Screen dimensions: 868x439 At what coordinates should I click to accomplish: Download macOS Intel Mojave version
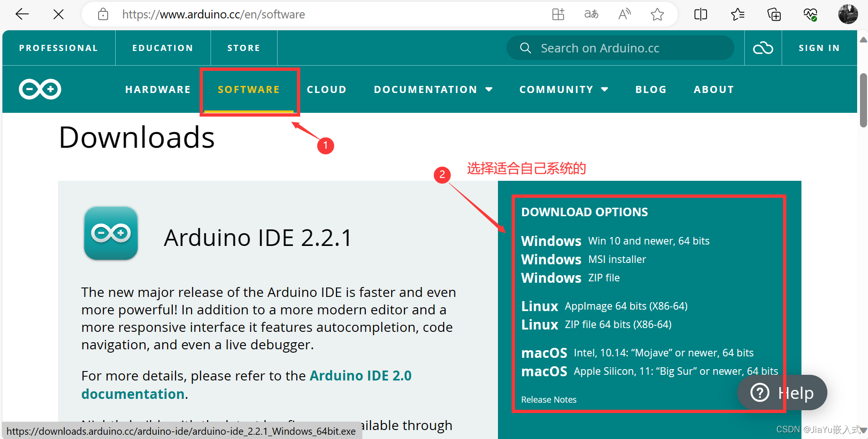point(637,353)
